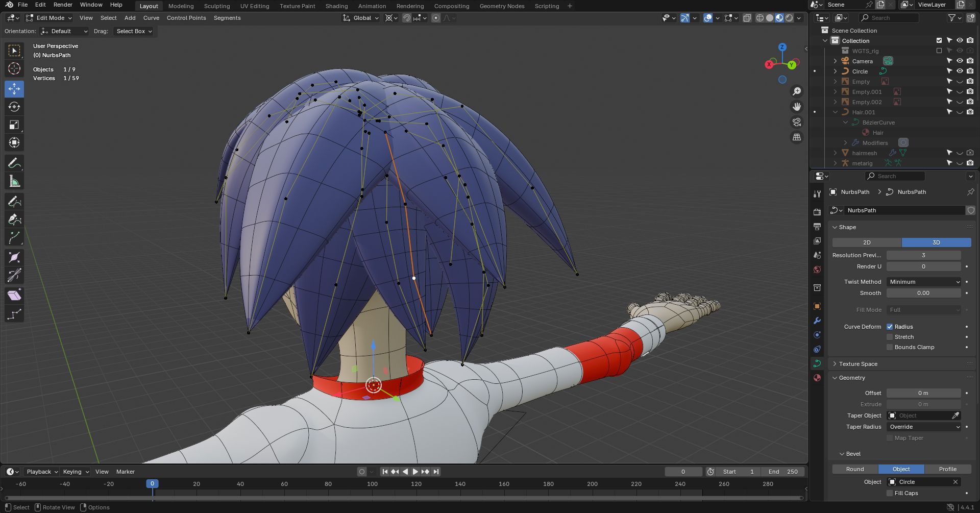Viewport: 980px width, 513px height.
Task: Open the Control Points menu
Action: [x=186, y=18]
